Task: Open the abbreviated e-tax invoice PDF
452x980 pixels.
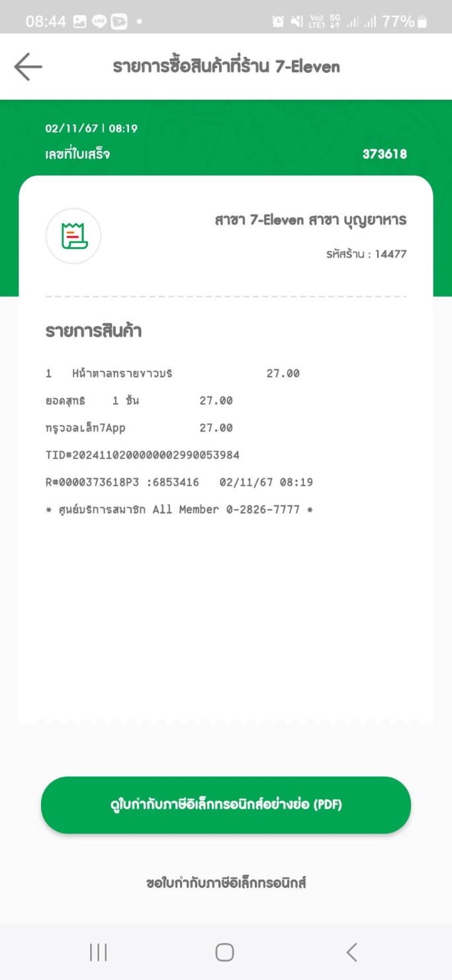Action: pos(226,805)
